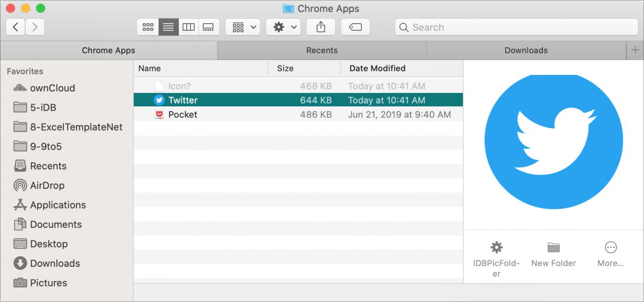Run the IDBPicFolder quick action
644x302 pixels.
tap(497, 259)
